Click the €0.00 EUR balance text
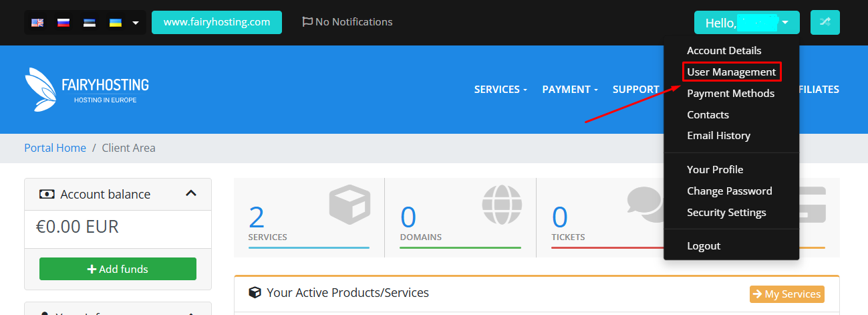Viewport: 868px width, 315px height. pos(78,227)
